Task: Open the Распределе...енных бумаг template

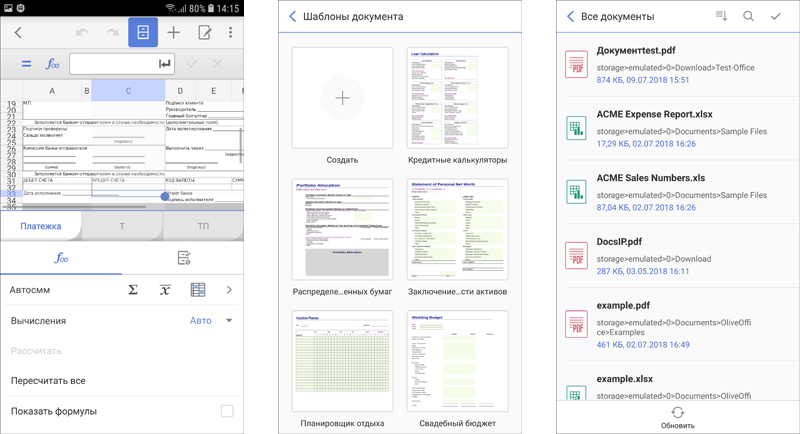Action: pyautogui.click(x=342, y=229)
